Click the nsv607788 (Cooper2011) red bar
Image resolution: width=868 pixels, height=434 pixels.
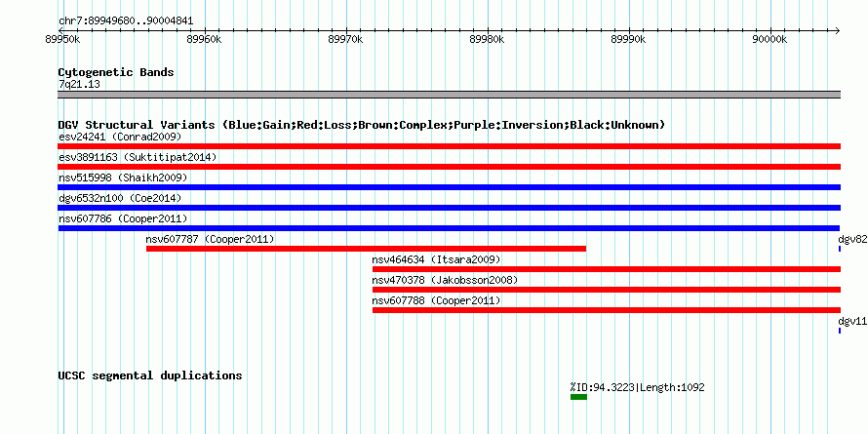click(607, 310)
